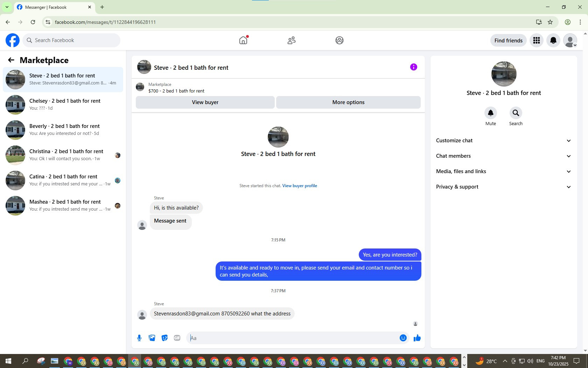The image size is (588, 368).
Task: Open a new browser tab
Action: coord(102,7)
